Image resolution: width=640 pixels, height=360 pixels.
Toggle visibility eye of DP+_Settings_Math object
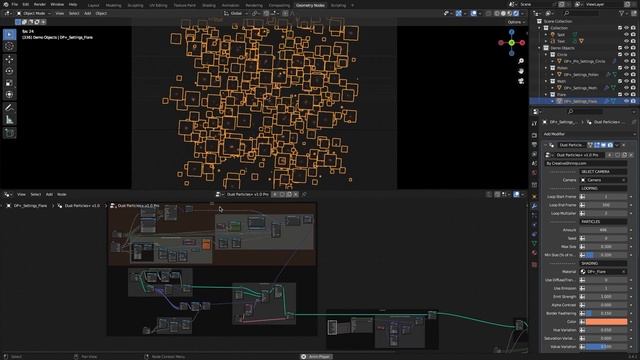pyautogui.click(x=627, y=88)
